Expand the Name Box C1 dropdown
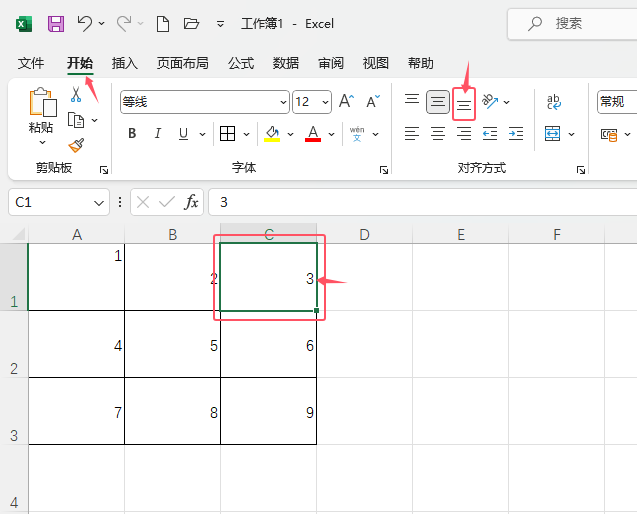 click(x=99, y=202)
